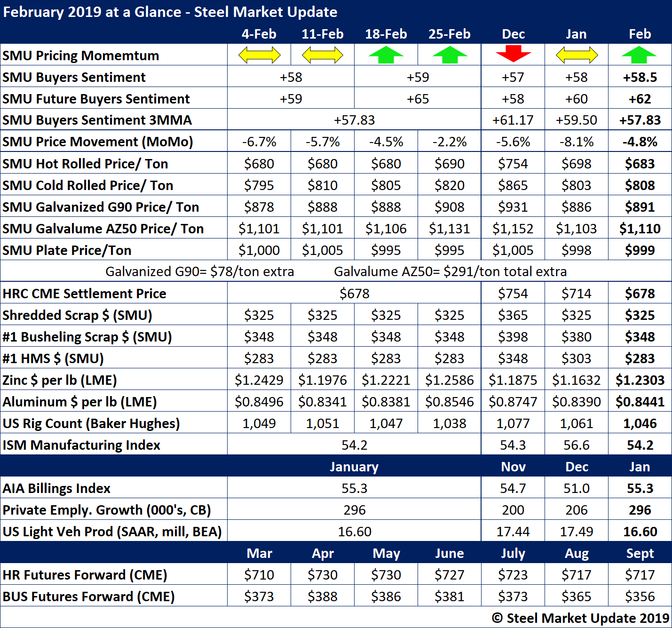Select the green up arrow under 18-Feb
Screen dimensions: 672x628
pos(386,55)
